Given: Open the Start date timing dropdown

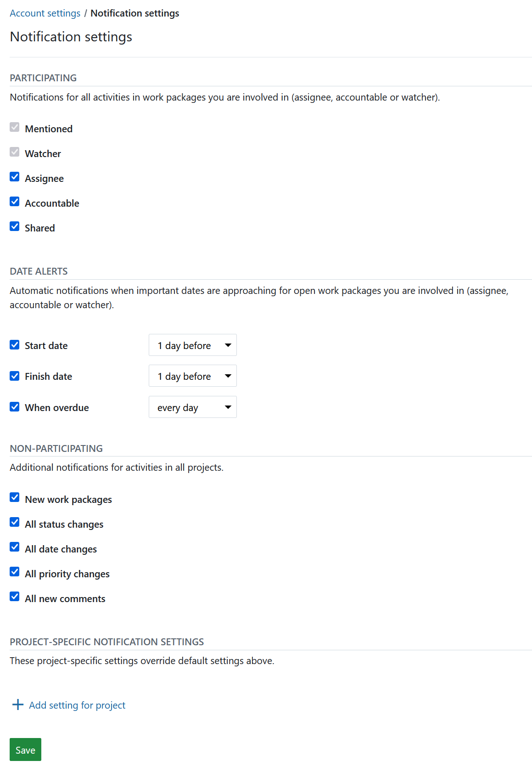Looking at the screenshot, I should click(x=192, y=345).
